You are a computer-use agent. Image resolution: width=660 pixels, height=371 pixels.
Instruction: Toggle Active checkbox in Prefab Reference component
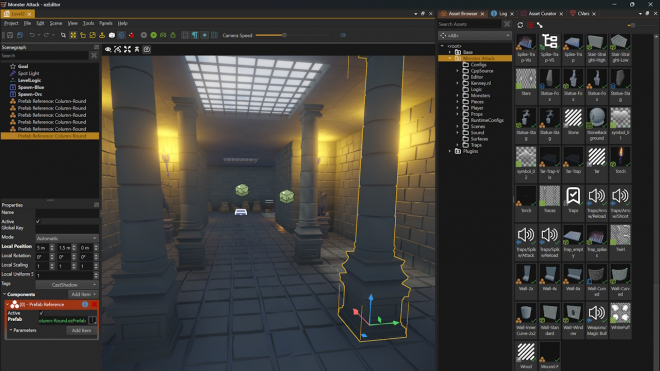(41, 313)
